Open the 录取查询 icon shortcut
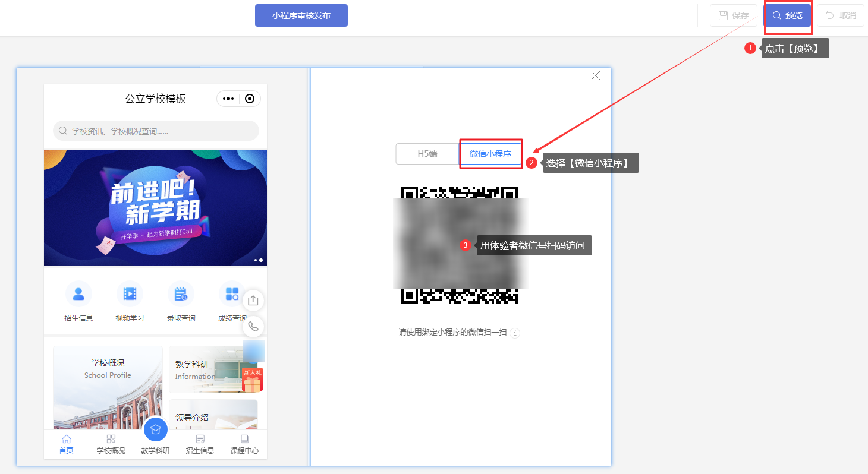 coord(181,301)
